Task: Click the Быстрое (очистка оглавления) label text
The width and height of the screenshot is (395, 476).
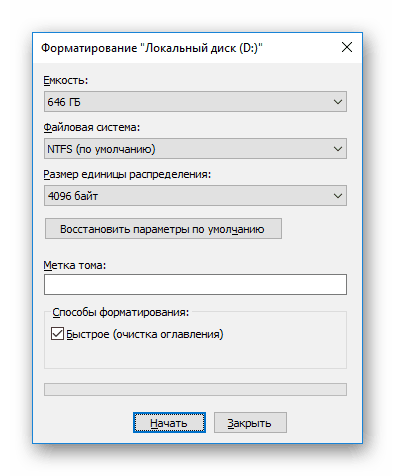Action: pyautogui.click(x=145, y=334)
